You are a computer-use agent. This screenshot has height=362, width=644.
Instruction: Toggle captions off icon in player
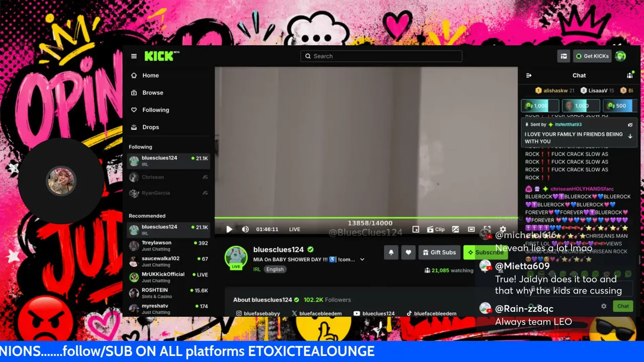tap(455, 229)
